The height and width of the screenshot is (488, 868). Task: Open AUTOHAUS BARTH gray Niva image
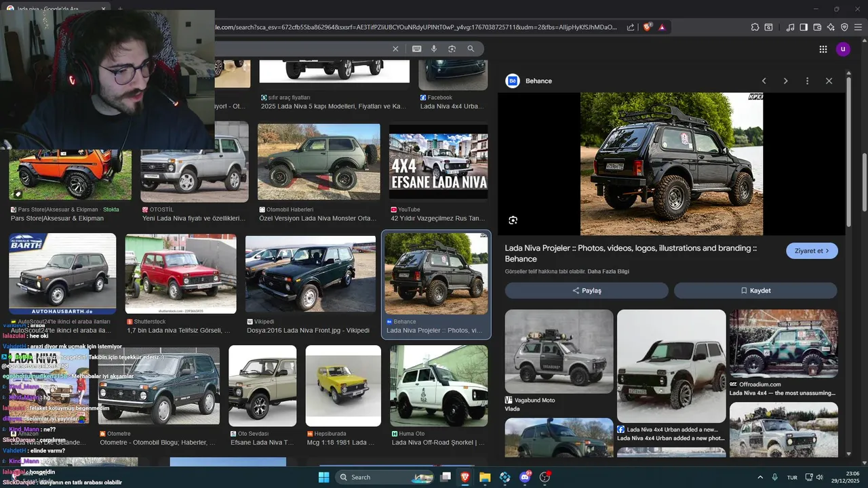pyautogui.click(x=62, y=274)
